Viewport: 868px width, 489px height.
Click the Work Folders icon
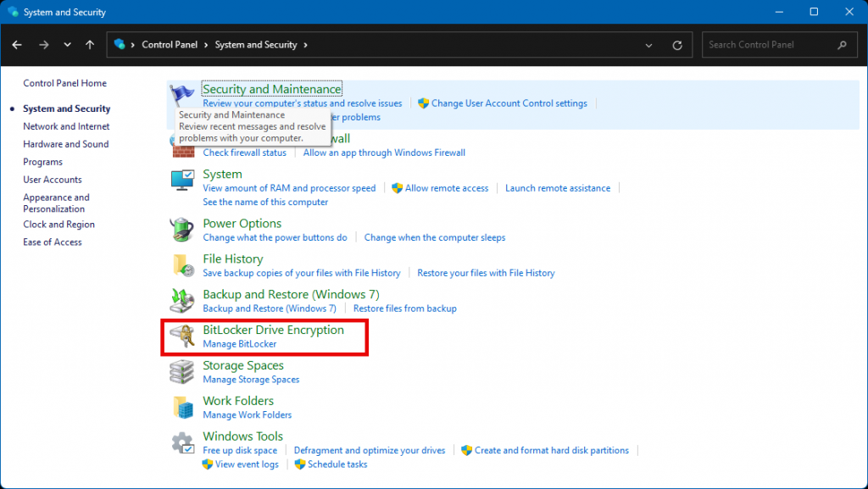[x=183, y=407]
